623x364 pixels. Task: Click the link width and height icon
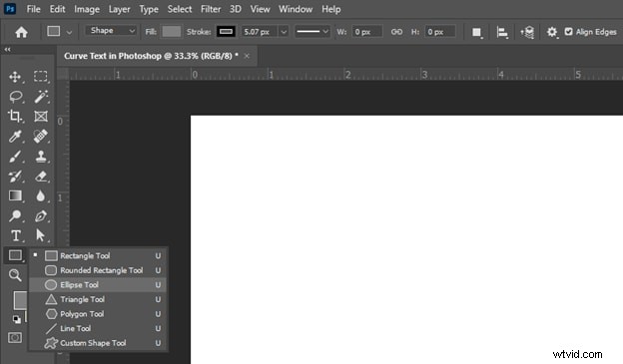coord(396,32)
